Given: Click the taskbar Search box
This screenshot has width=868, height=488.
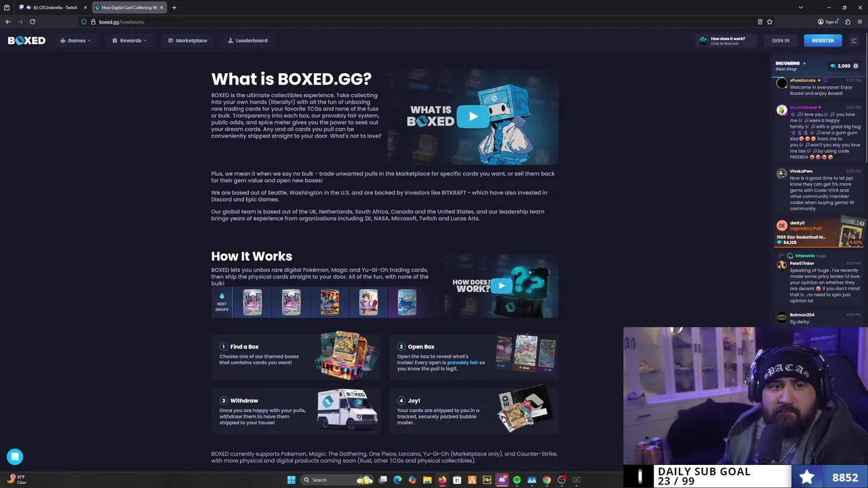Looking at the screenshot, I should (x=338, y=480).
